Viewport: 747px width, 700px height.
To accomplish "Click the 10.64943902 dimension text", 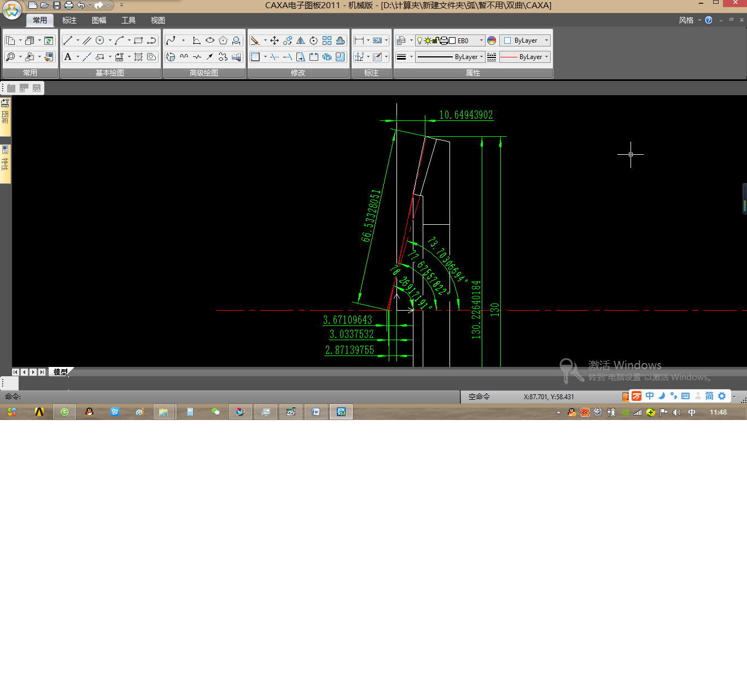I will [466, 115].
